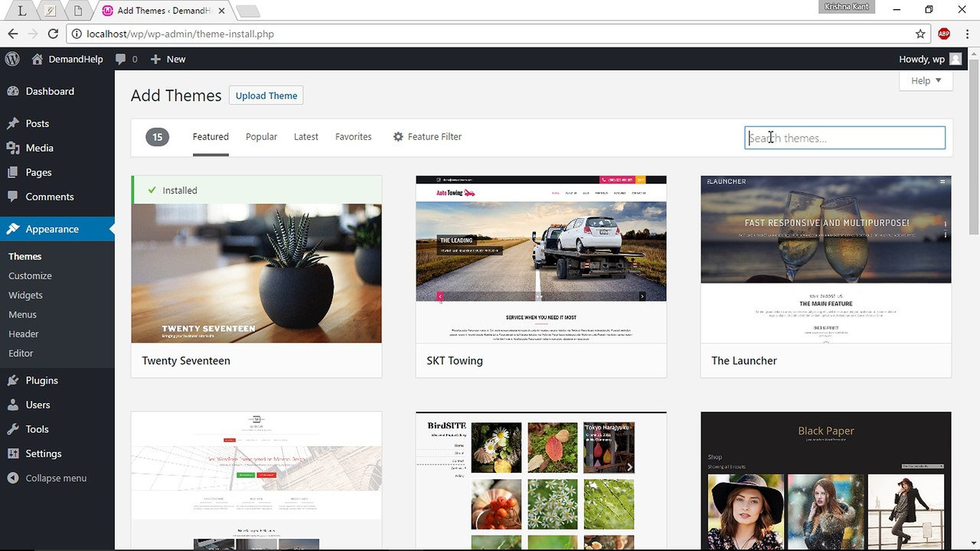Image resolution: width=980 pixels, height=551 pixels.
Task: Click the Media sidebar icon
Action: point(13,148)
